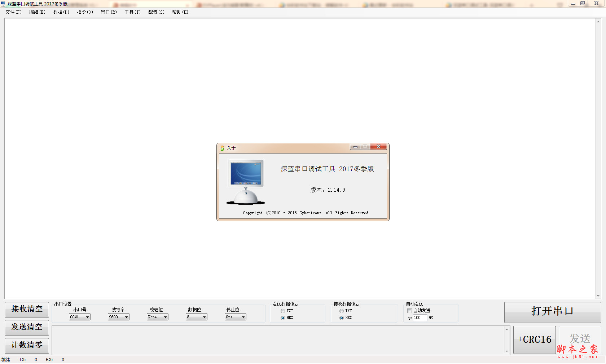Open the 工具(T) menu
This screenshot has height=364, width=606.
click(x=132, y=12)
